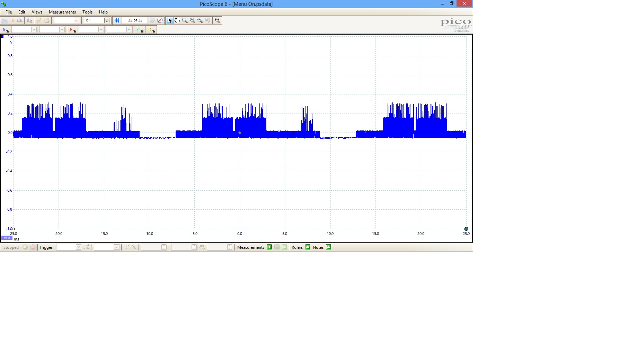Toggle the post-trigger delay icon

coord(202,247)
